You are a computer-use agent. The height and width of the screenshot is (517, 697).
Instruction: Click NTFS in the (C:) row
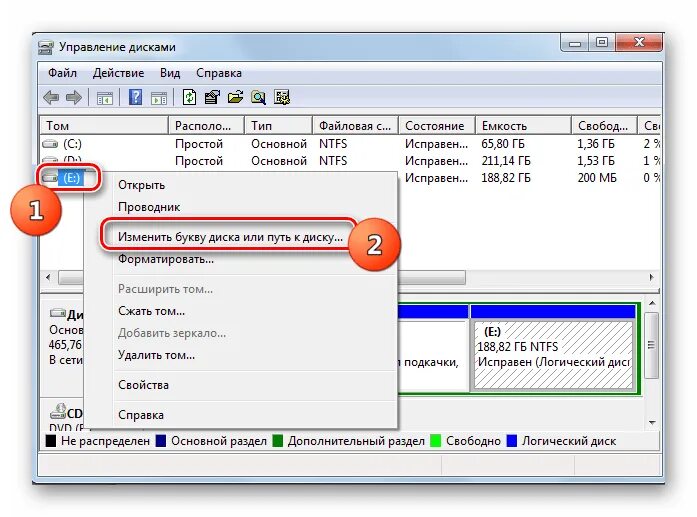click(x=333, y=144)
